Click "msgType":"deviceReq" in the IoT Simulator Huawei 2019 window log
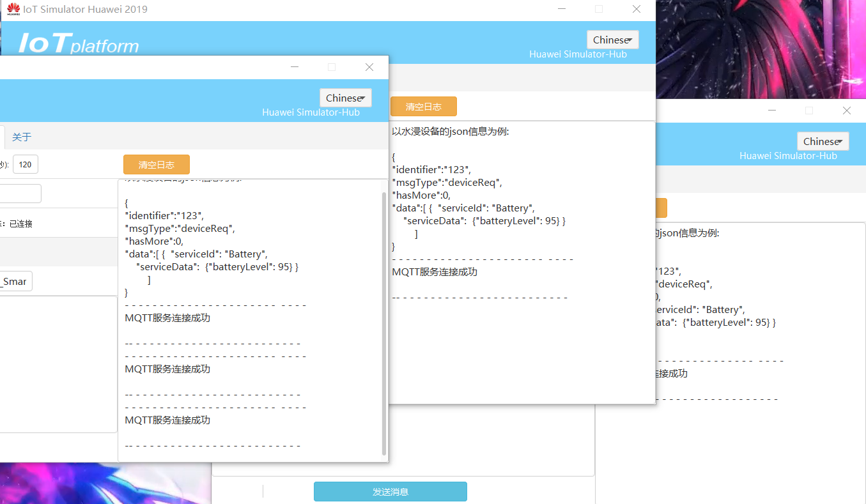 [447, 182]
